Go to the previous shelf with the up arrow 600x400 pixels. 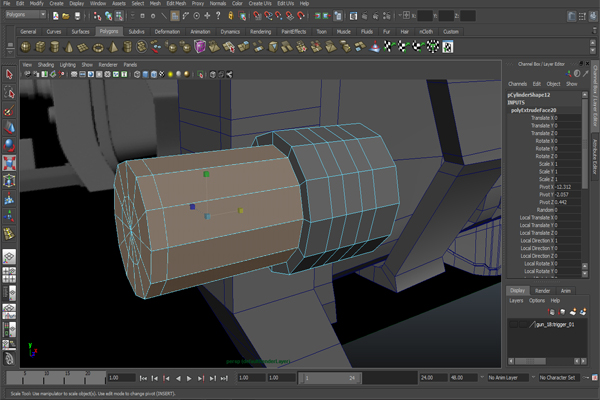pos(593,43)
